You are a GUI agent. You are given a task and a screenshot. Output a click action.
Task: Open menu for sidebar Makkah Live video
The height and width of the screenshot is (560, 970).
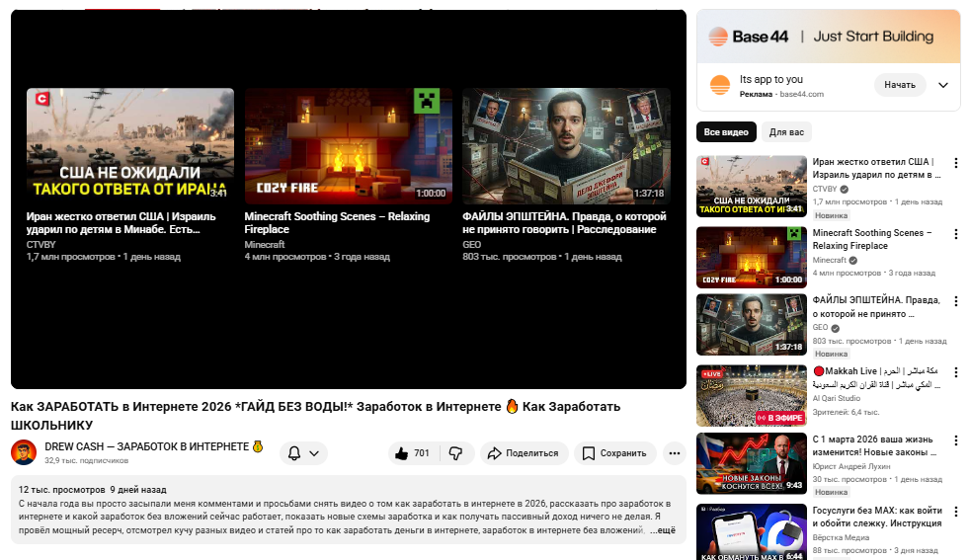(956, 372)
